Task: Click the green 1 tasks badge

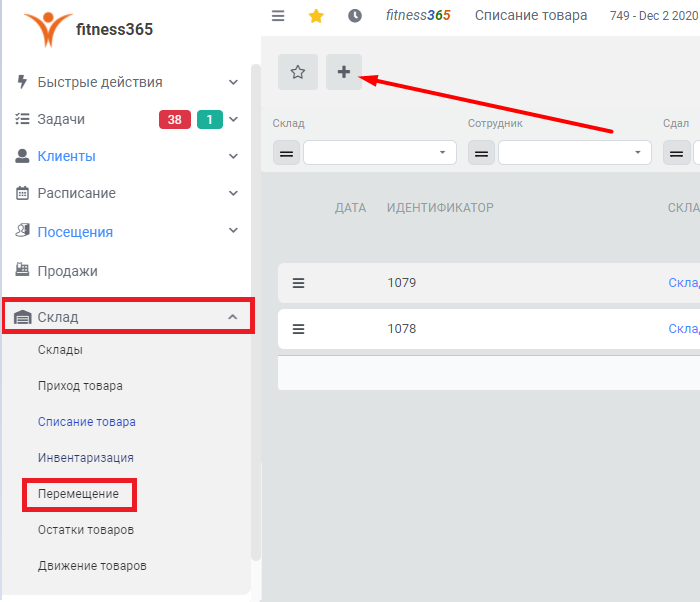Action: [210, 119]
